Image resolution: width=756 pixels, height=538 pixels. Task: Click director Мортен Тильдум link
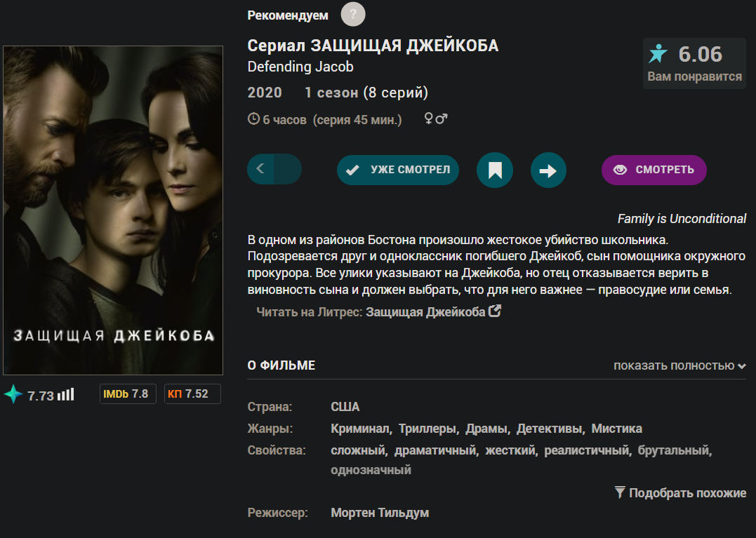[380, 513]
